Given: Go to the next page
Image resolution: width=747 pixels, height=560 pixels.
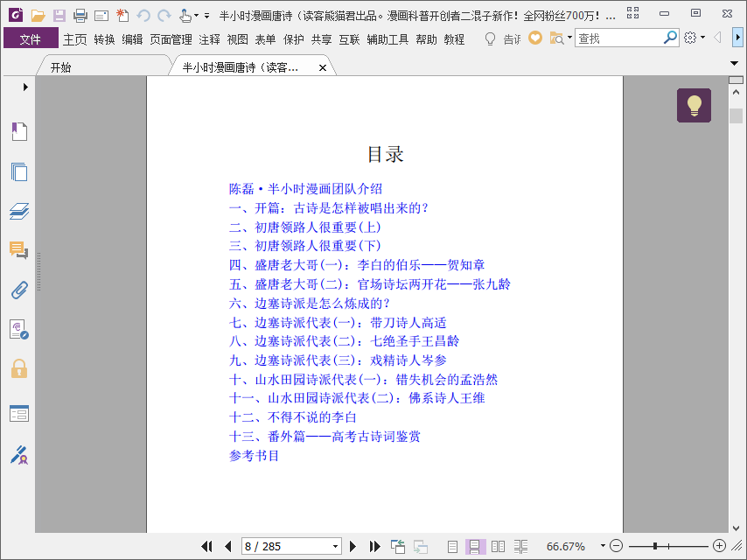Looking at the screenshot, I should (x=353, y=546).
